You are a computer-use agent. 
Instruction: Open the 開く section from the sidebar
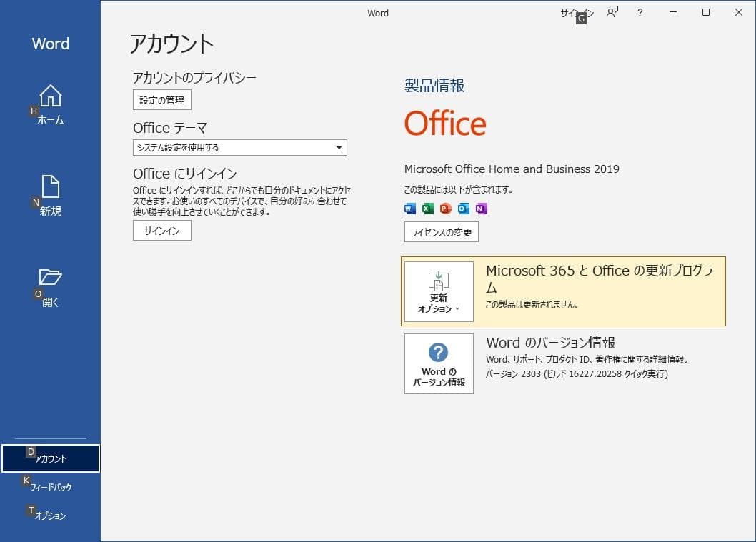coord(49,286)
